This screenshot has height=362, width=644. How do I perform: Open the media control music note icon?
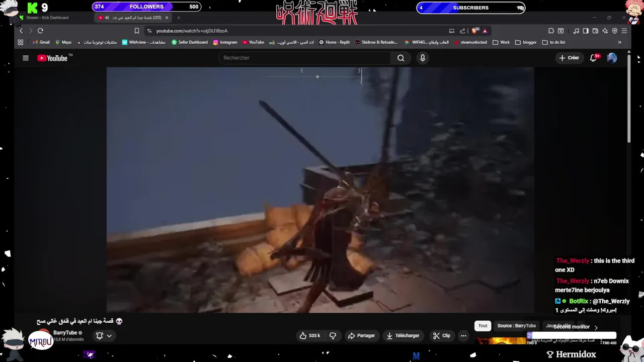pos(576,31)
